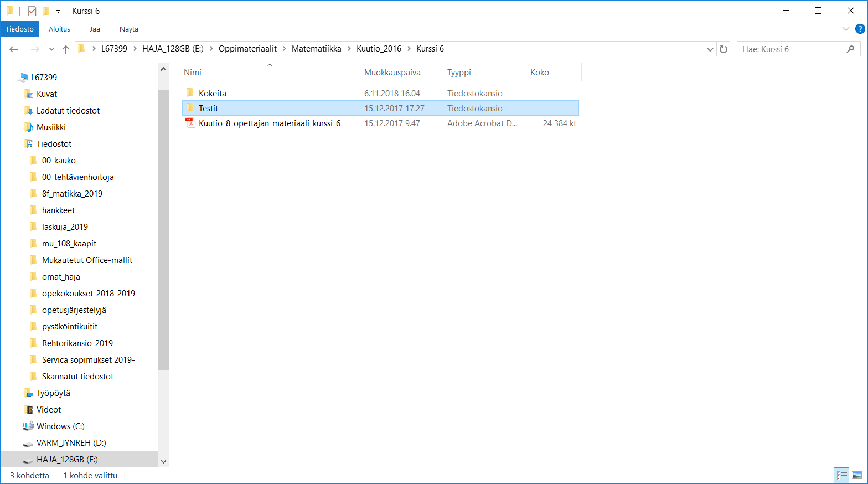Click the Up one level arrow

coord(66,49)
